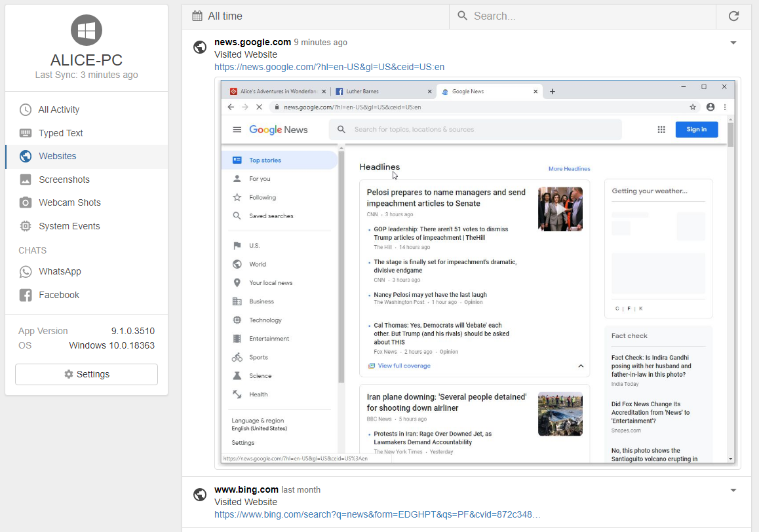Open the news.google.com URL link

329,67
